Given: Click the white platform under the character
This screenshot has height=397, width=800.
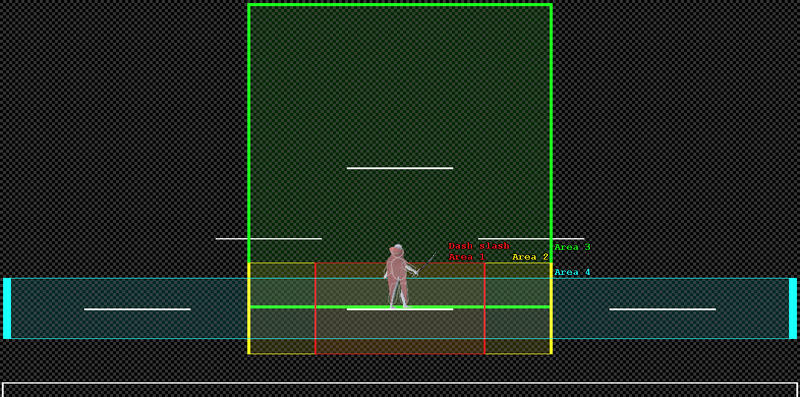Looking at the screenshot, I should coord(400,309).
